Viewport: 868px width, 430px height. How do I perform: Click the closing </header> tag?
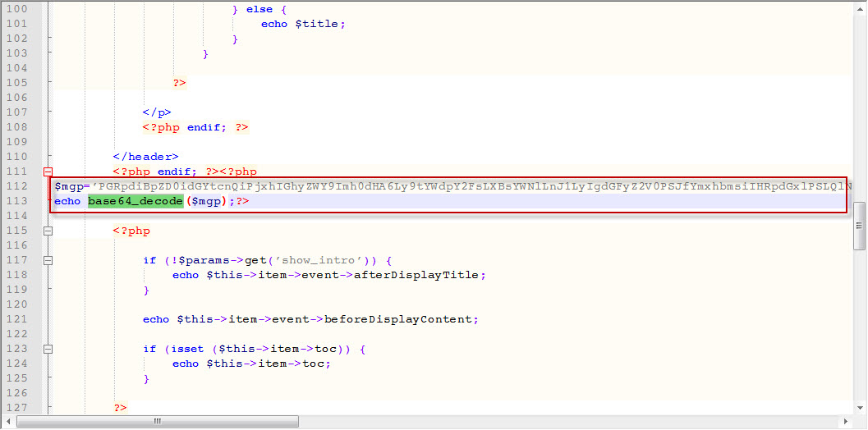pyautogui.click(x=145, y=158)
